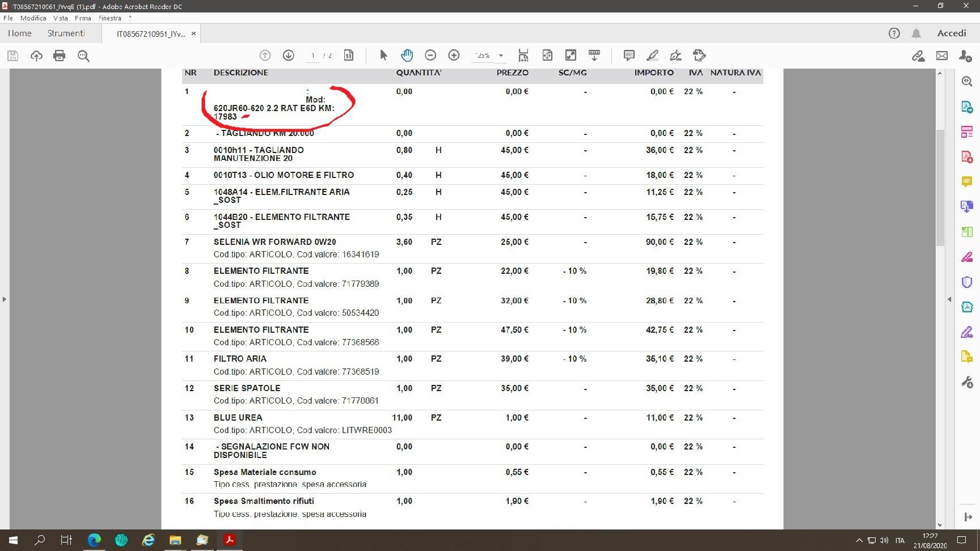Click the Send file by email icon
This screenshot has height=551, width=980.
[942, 56]
